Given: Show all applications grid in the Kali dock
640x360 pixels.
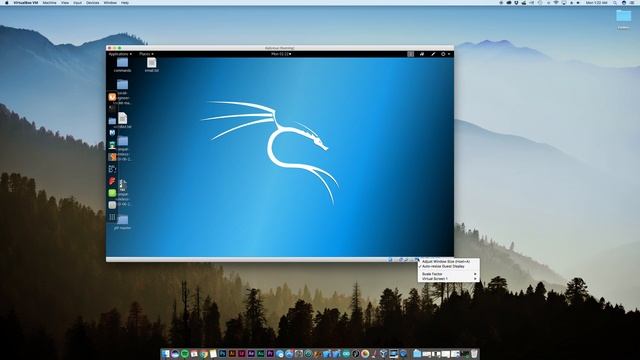Looking at the screenshot, I should click(112, 217).
